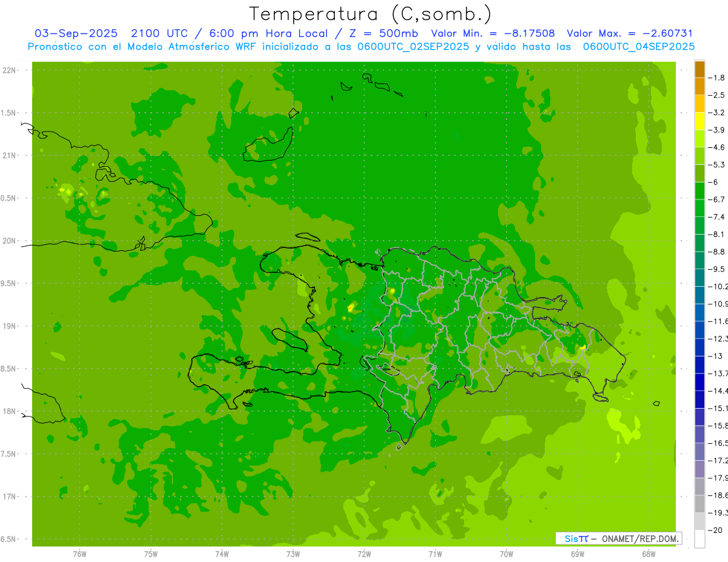Click the '2100 UTC' time text
The image size is (728, 562).
[160, 33]
